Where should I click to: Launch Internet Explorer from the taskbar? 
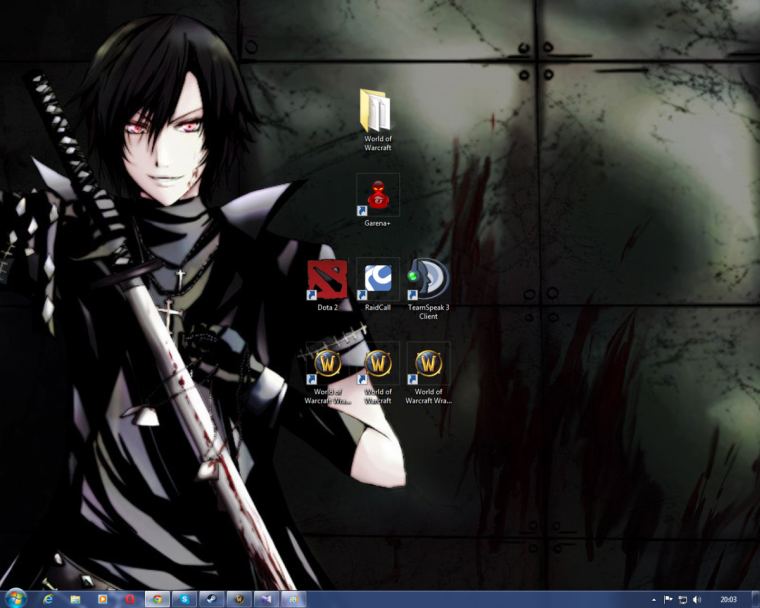click(x=48, y=599)
